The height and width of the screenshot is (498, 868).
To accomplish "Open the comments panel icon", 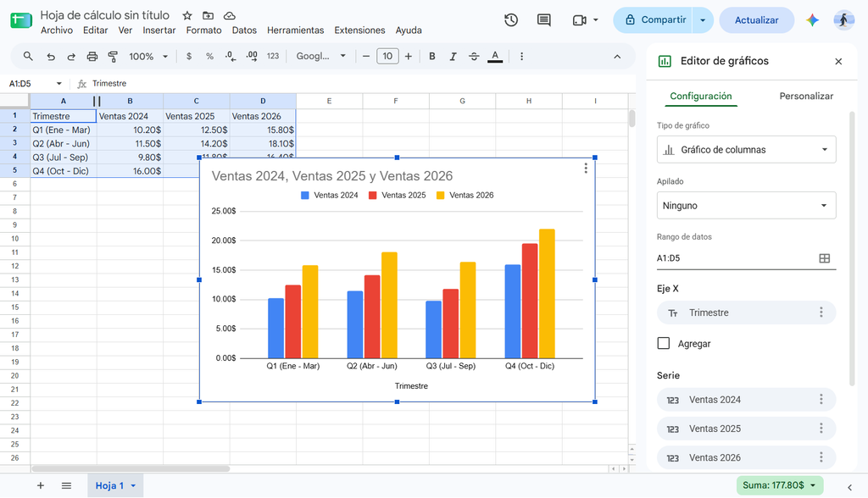I will [x=544, y=20].
